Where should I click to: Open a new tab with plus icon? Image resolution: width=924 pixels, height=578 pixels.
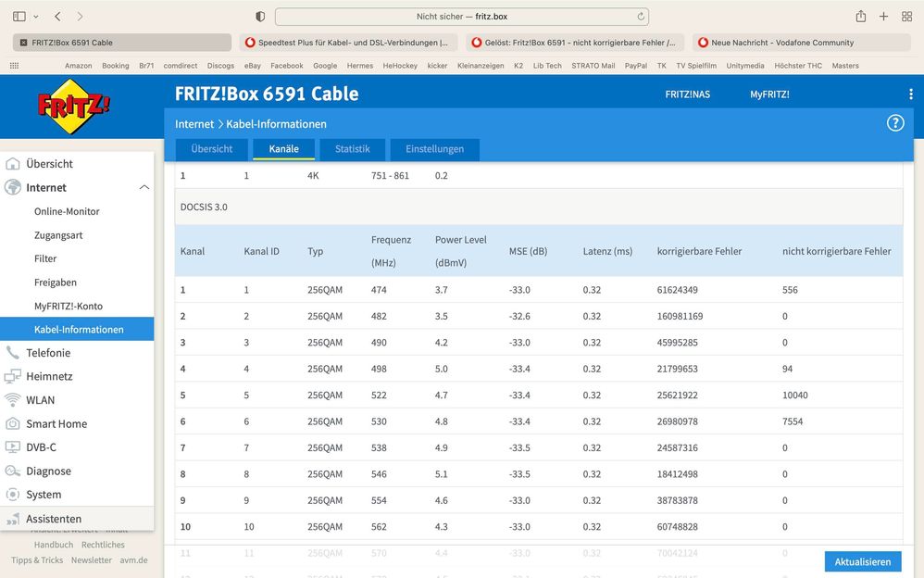coord(883,17)
